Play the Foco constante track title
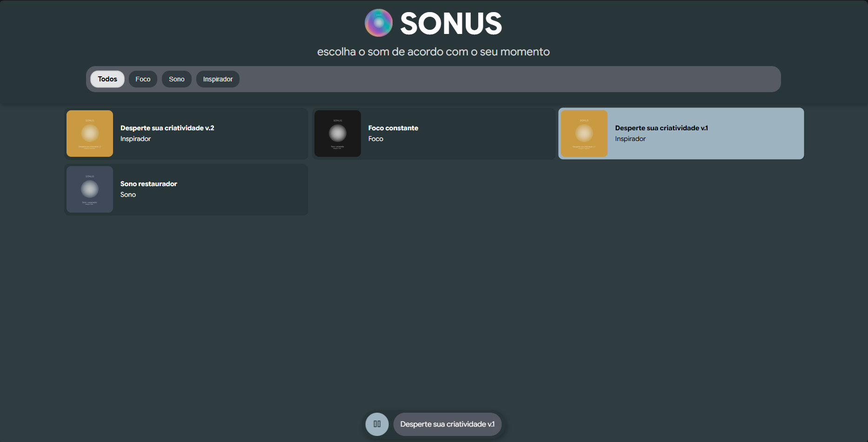 pos(393,128)
